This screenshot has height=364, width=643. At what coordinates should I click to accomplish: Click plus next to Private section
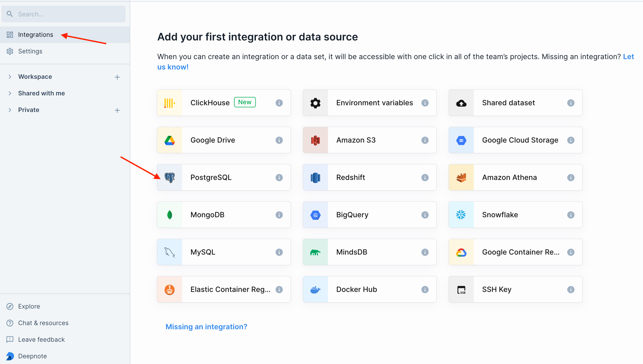(x=117, y=110)
